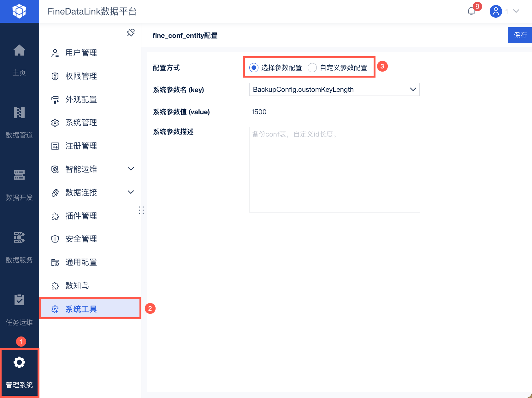
Task: Expand the 智能运维 submenu chevron
Action: click(x=131, y=169)
